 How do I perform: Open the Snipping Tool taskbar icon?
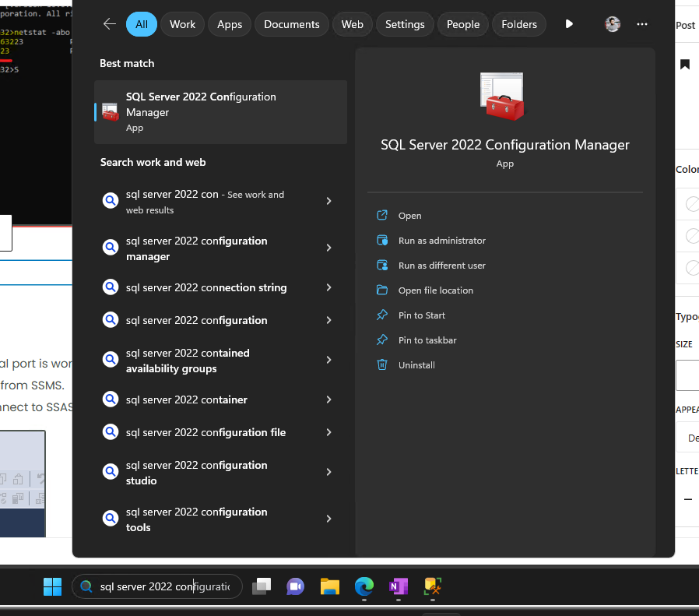tap(433, 586)
